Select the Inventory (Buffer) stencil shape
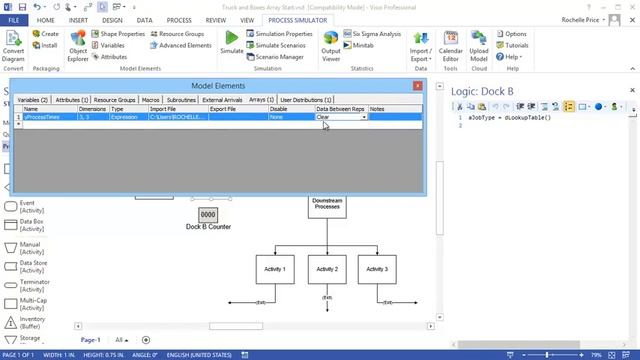This screenshot has width=640, height=360. [x=25, y=322]
